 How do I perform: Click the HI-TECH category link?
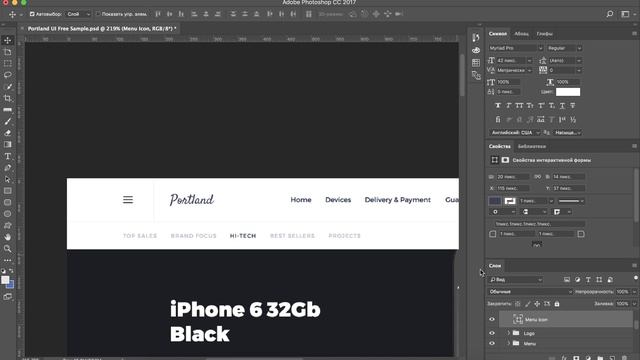[x=243, y=236]
